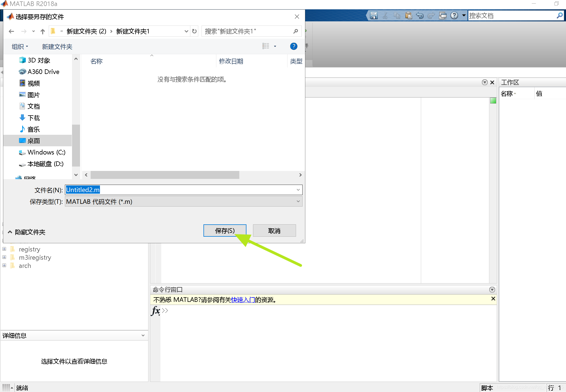Click the Save icon in MATLAB toolbar
This screenshot has width=566, height=392.
373,16
